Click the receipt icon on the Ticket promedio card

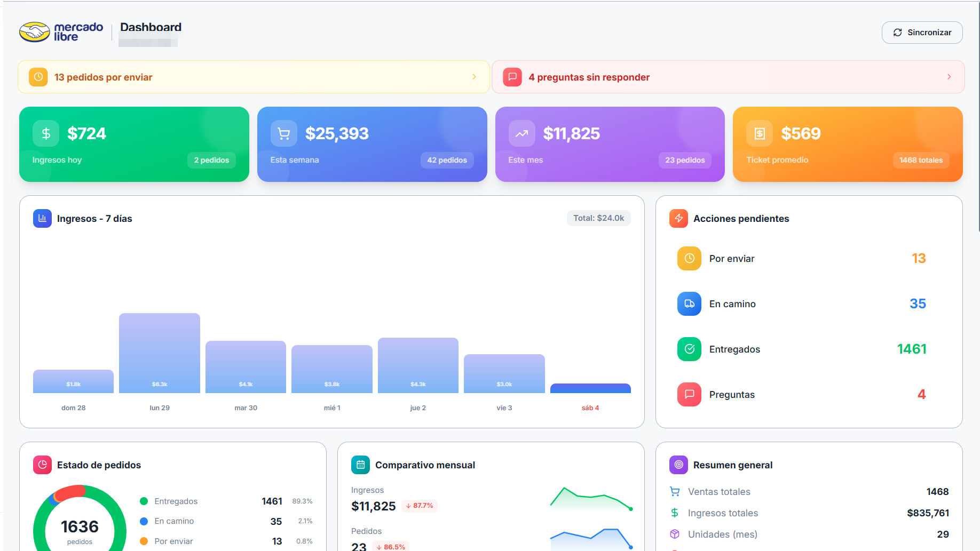tap(760, 133)
